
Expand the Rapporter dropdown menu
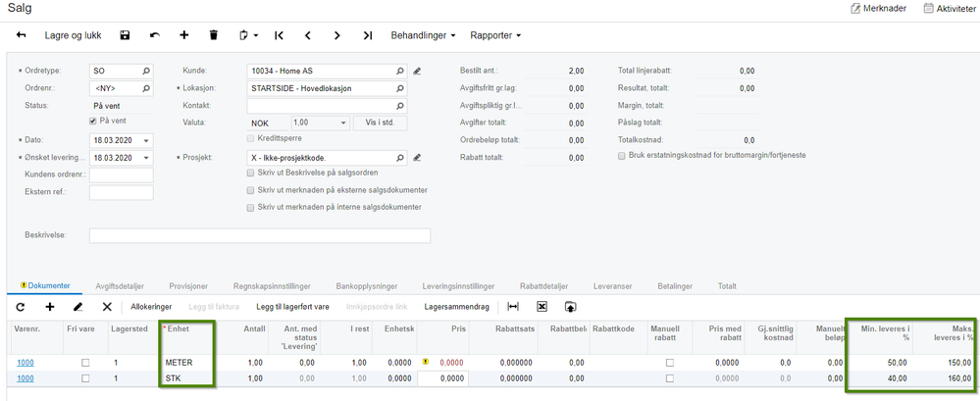(x=495, y=35)
